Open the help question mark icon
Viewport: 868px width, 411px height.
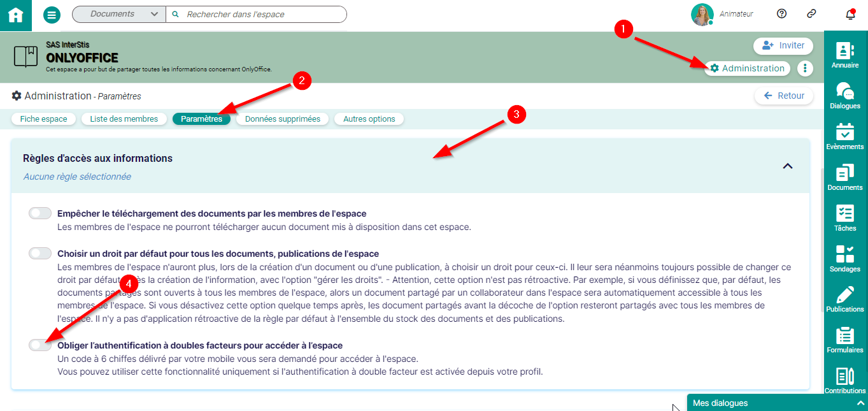pos(782,14)
